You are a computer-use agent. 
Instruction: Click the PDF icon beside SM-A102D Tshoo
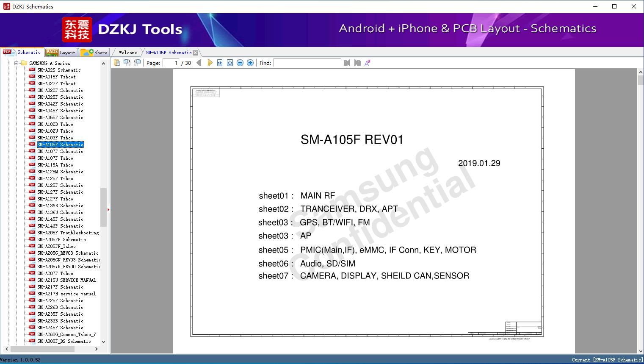coord(32,124)
